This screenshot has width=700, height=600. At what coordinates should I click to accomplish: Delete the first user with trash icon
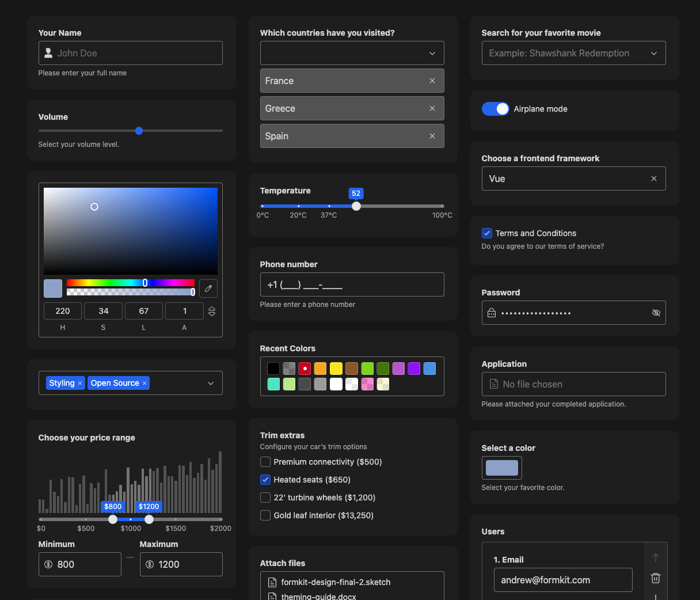coord(655,578)
